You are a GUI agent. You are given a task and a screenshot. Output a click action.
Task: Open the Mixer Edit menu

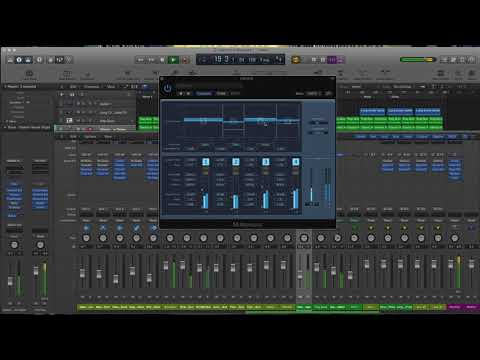point(73,137)
